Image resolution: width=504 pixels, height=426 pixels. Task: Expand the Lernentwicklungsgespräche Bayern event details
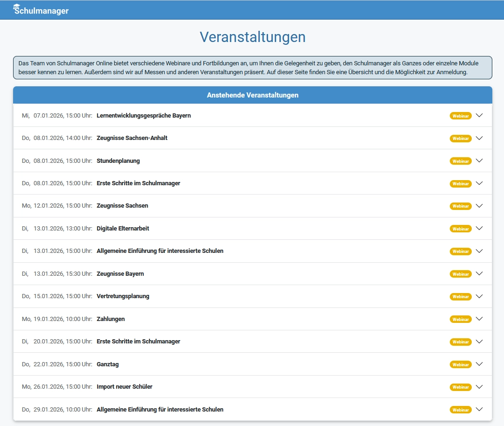pos(479,115)
